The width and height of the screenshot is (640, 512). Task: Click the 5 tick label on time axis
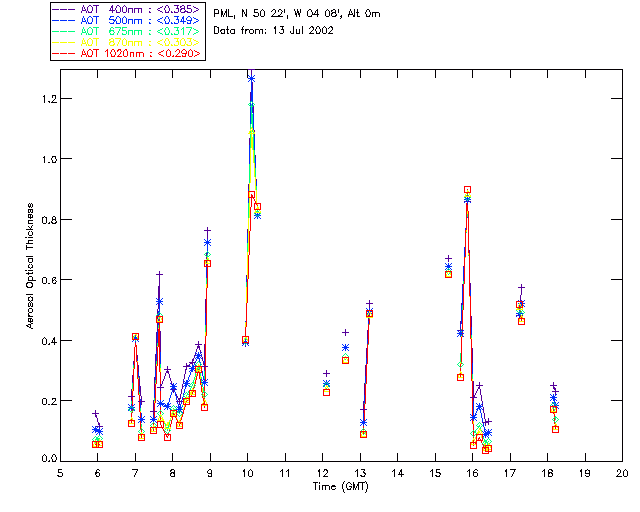(x=60, y=473)
